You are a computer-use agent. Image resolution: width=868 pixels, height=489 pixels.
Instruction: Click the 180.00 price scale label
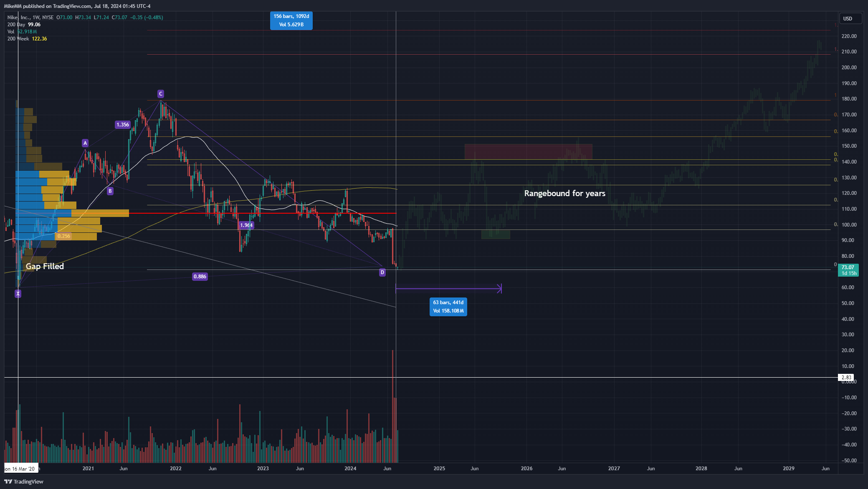[x=849, y=99]
